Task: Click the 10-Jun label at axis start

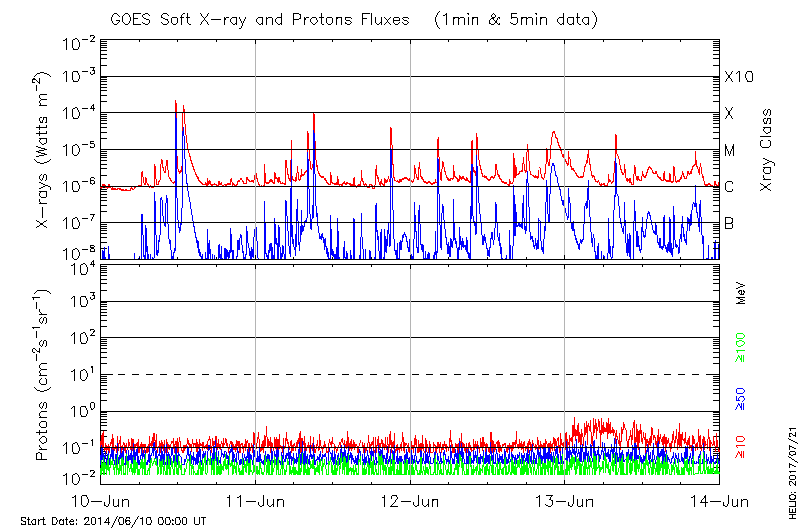Action: 101,502
